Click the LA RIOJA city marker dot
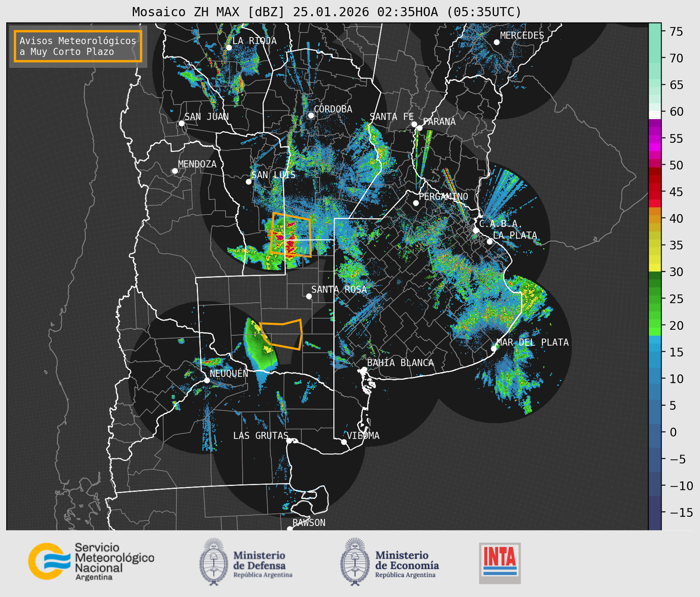The width and height of the screenshot is (700, 597). (229, 47)
